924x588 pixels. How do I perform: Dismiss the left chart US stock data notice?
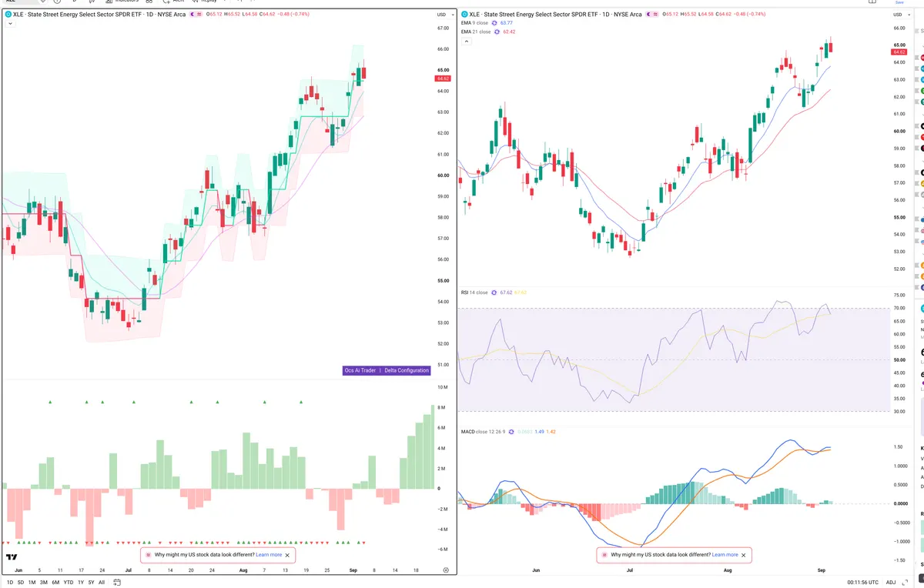point(288,555)
